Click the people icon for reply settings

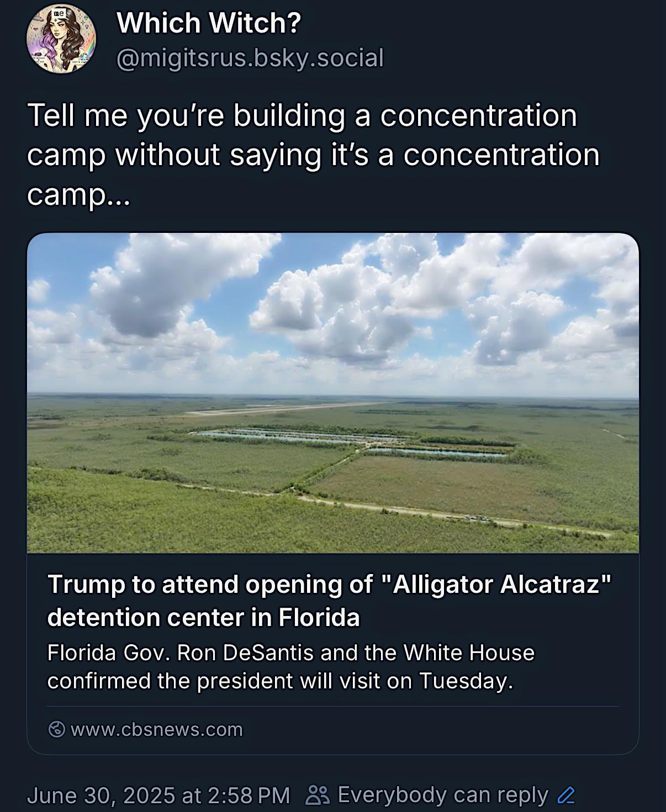[x=318, y=795]
